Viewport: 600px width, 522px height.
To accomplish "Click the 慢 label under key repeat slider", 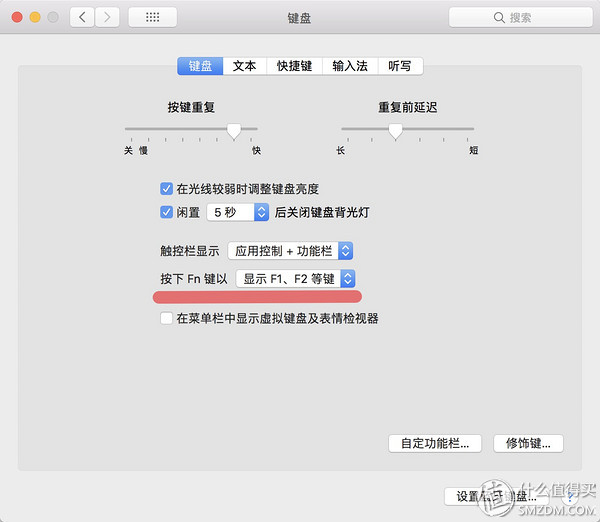I will pyautogui.click(x=143, y=150).
